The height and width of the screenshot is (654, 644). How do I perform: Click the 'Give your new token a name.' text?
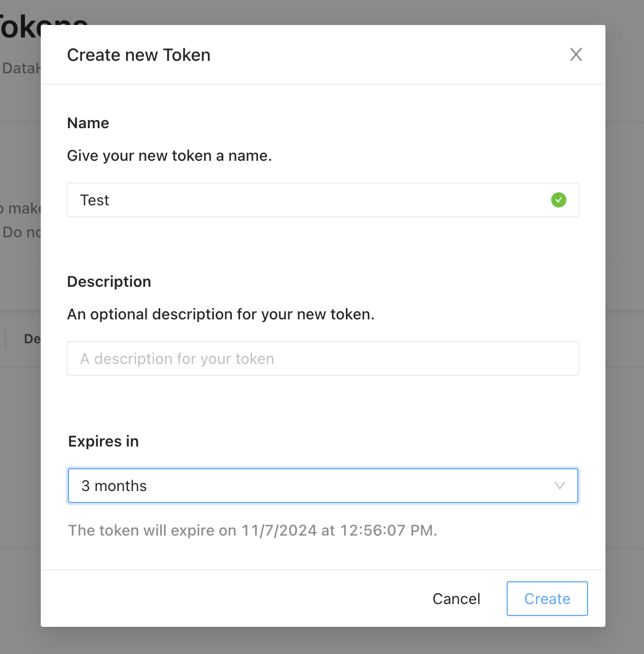tap(169, 156)
